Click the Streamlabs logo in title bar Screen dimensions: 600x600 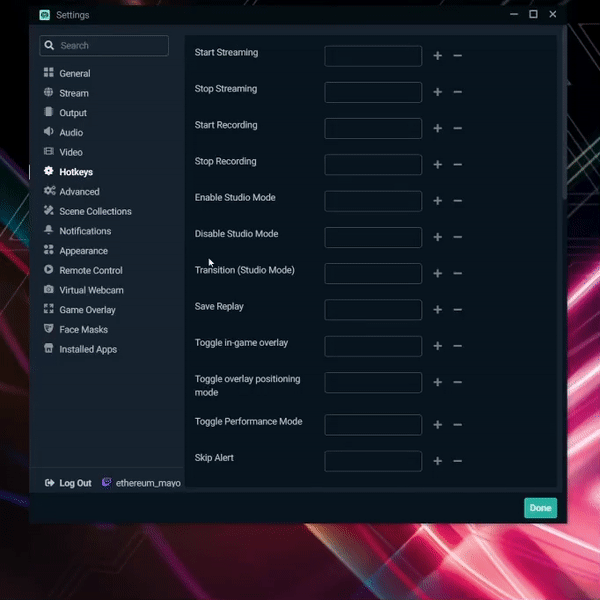pyautogui.click(x=45, y=15)
